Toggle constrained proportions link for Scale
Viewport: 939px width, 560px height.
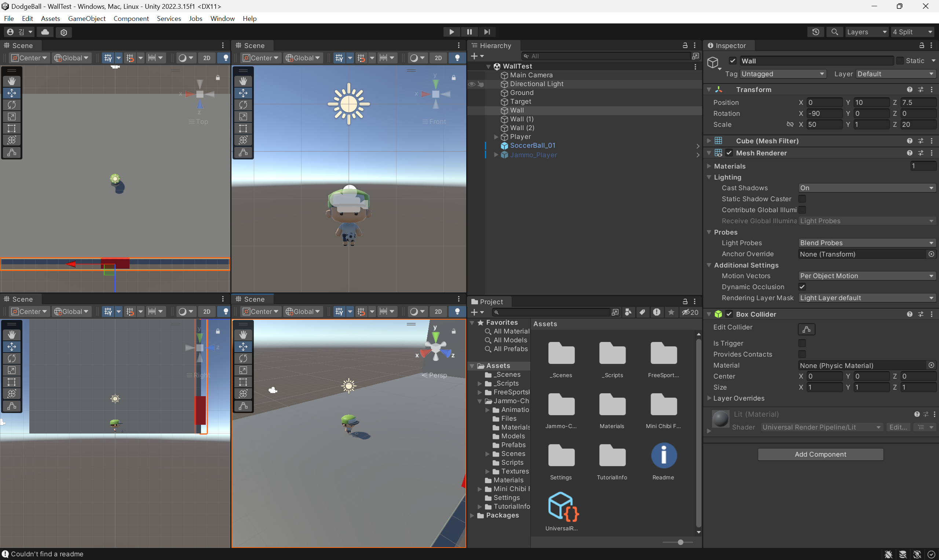point(789,124)
